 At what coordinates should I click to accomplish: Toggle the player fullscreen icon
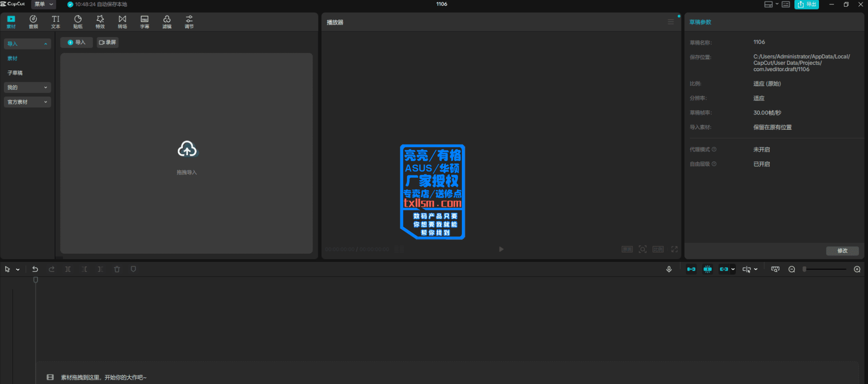674,249
